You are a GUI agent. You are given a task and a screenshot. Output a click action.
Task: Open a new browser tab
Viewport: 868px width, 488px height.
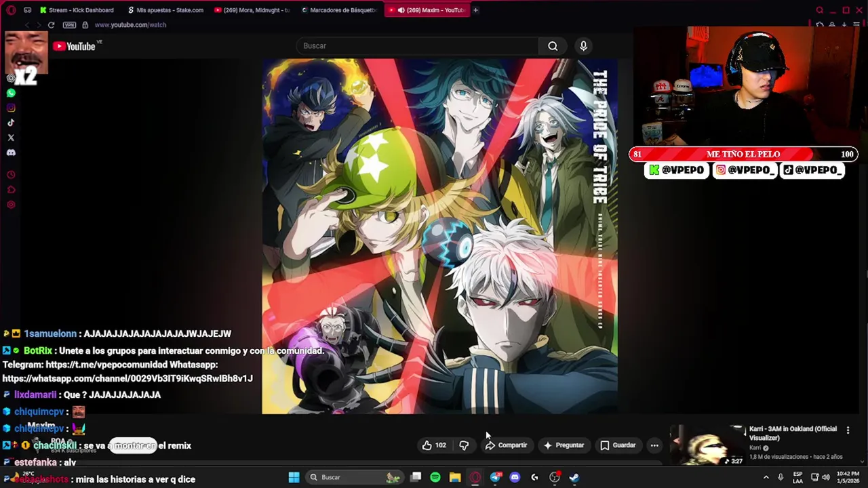475,10
